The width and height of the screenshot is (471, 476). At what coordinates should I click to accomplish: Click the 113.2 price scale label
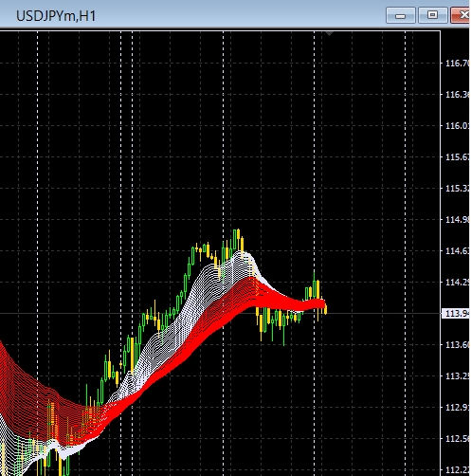pyautogui.click(x=458, y=376)
